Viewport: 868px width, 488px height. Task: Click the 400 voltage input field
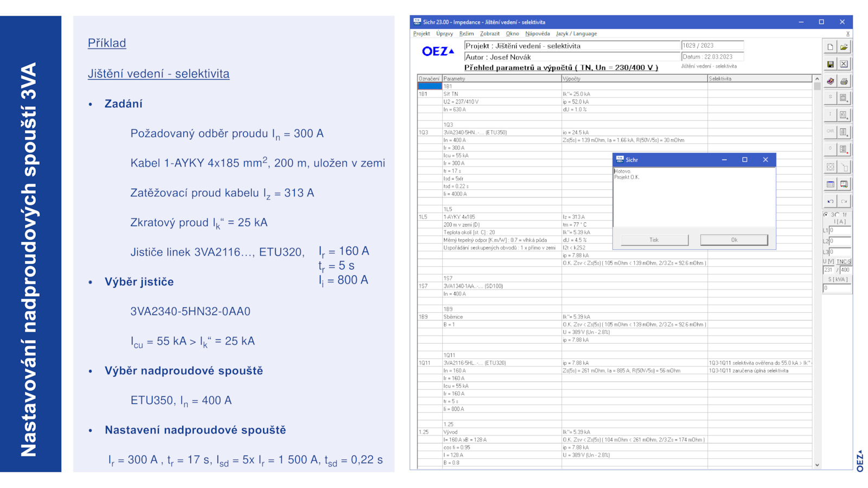tap(845, 269)
